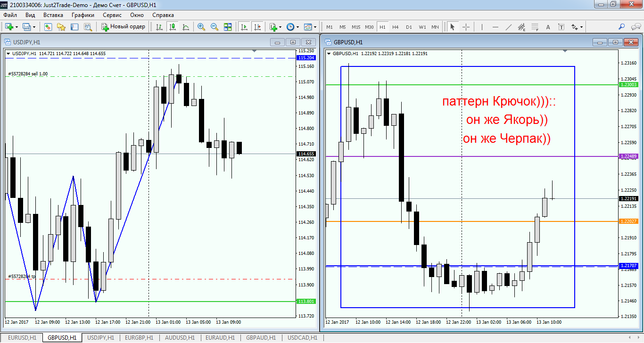Open the Вставка menu

click(53, 15)
